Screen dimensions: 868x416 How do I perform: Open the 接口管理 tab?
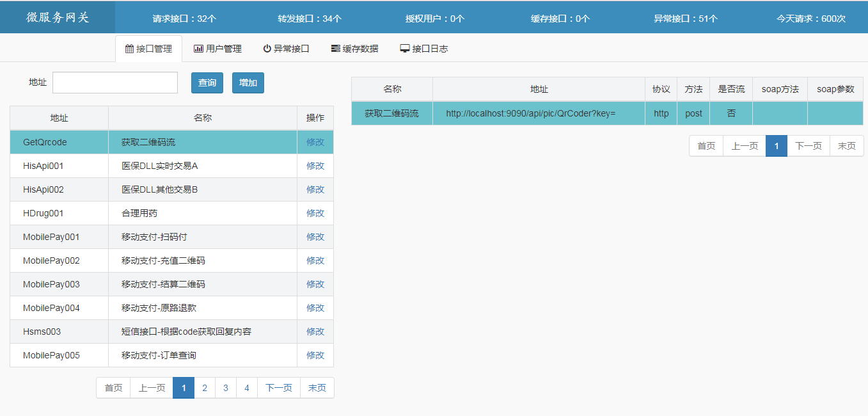[x=148, y=49]
